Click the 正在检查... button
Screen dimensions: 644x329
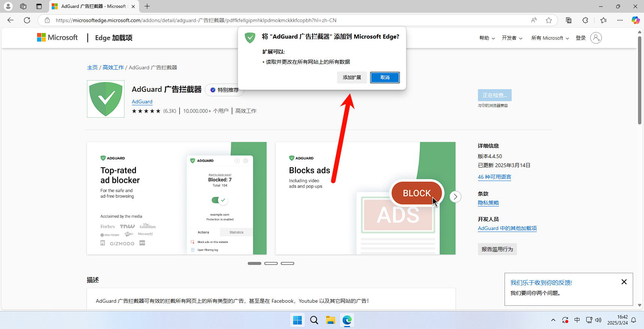click(x=494, y=95)
